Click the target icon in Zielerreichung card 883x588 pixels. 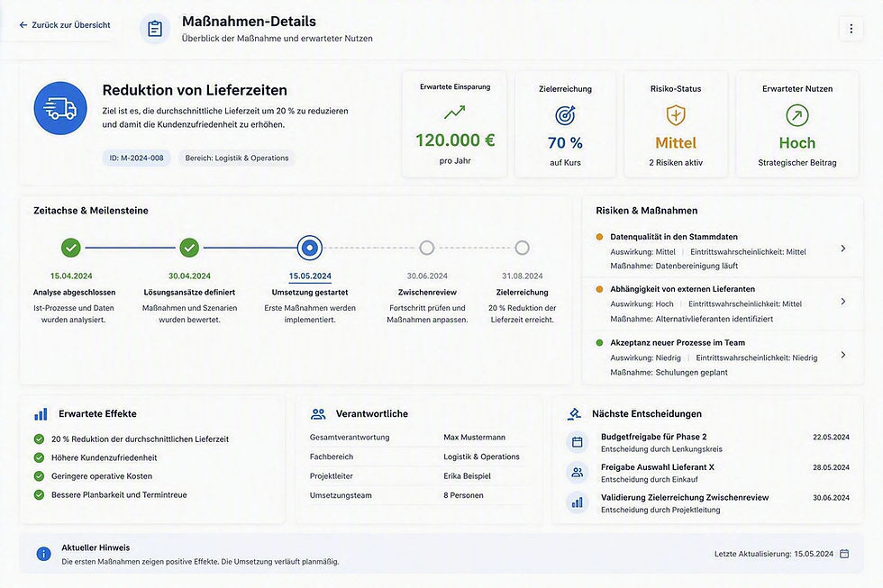point(565,115)
